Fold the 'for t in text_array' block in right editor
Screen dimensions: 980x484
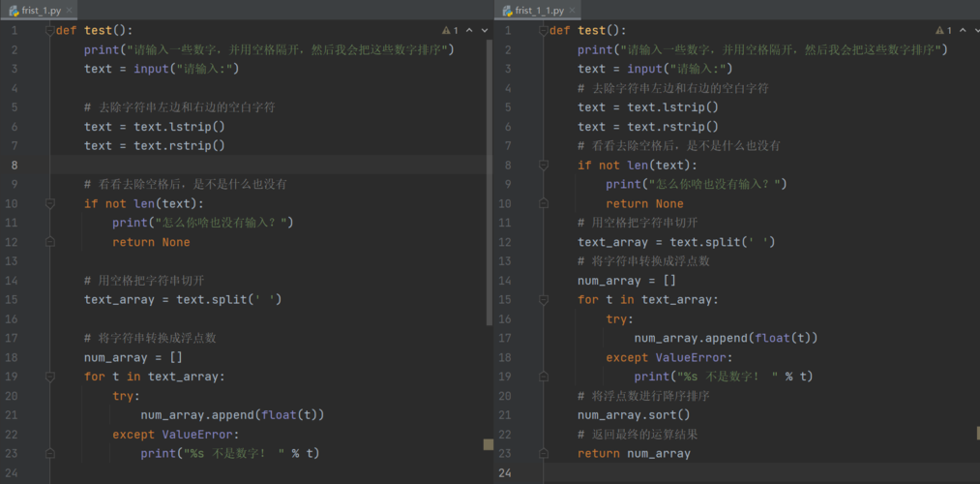[x=543, y=300]
